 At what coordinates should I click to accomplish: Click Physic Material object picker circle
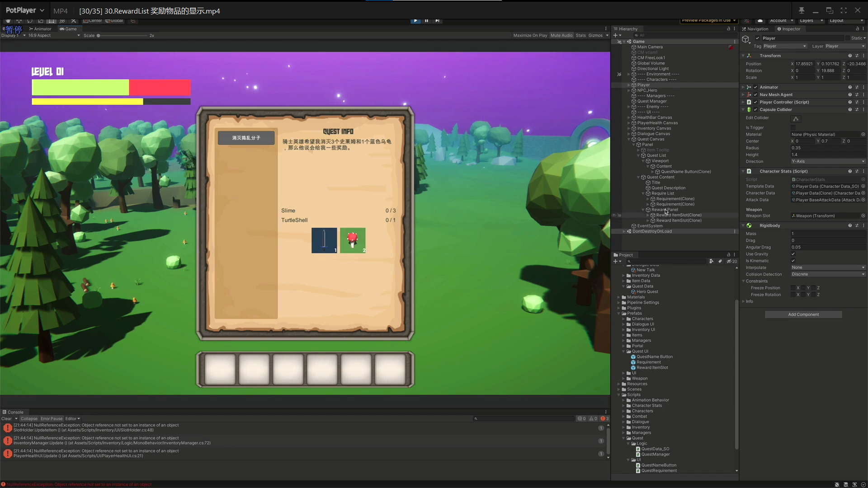point(863,135)
